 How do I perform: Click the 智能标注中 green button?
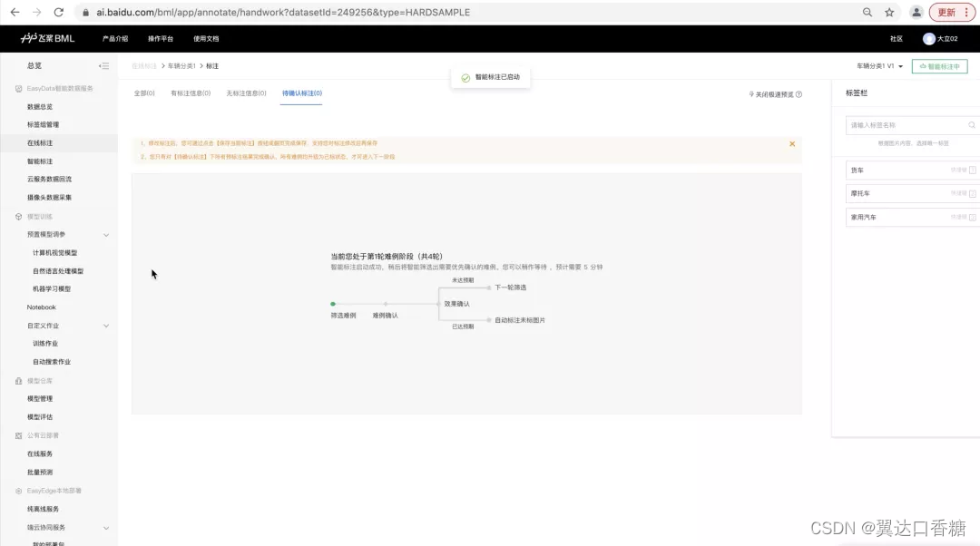(939, 66)
